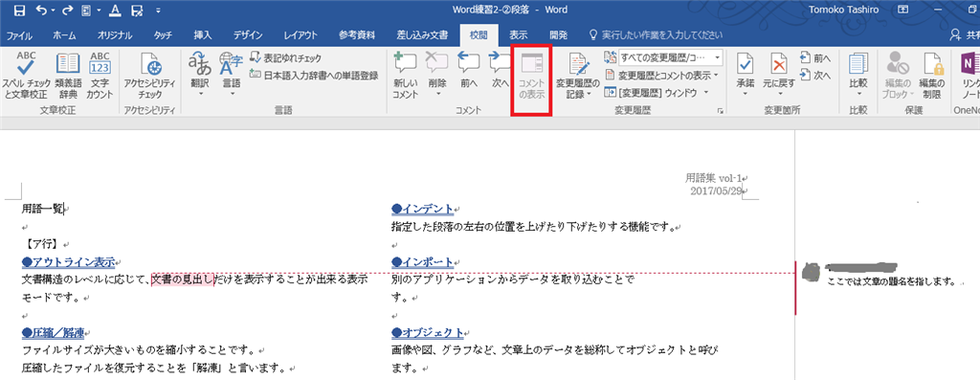Click 用語一覧 title text
This screenshot has height=380, width=980.
coord(42,209)
